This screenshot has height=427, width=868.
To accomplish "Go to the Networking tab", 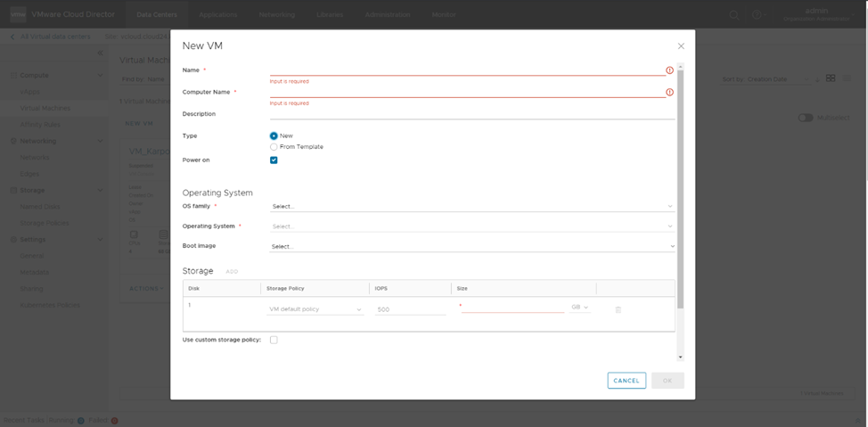I will click(x=276, y=15).
